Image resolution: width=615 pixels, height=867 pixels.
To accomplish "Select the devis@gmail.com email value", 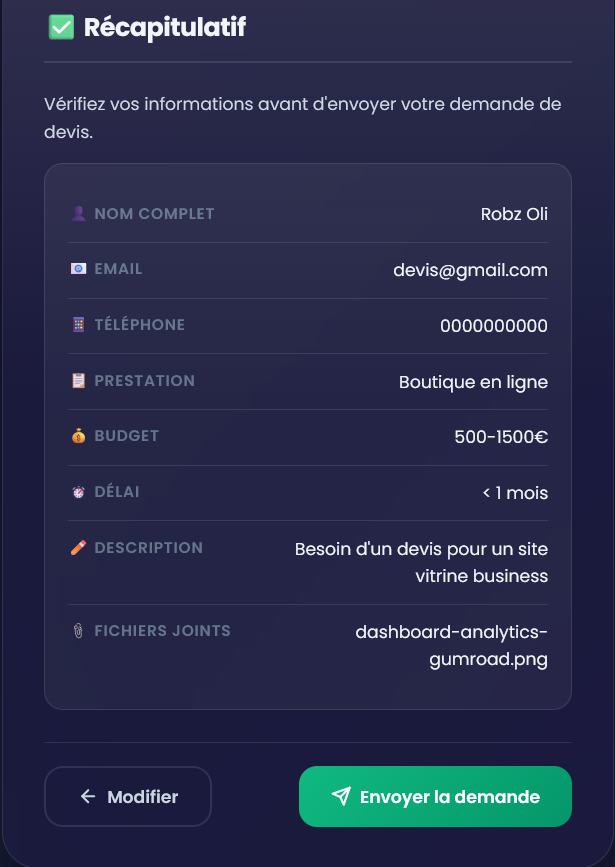I will pyautogui.click(x=470, y=270).
